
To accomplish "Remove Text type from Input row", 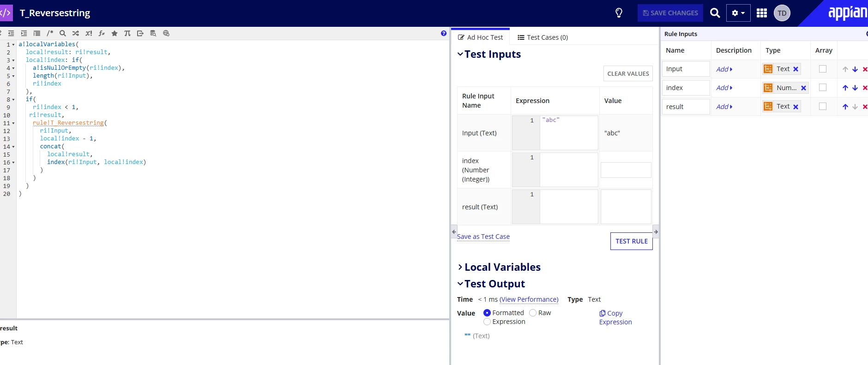I will [796, 69].
